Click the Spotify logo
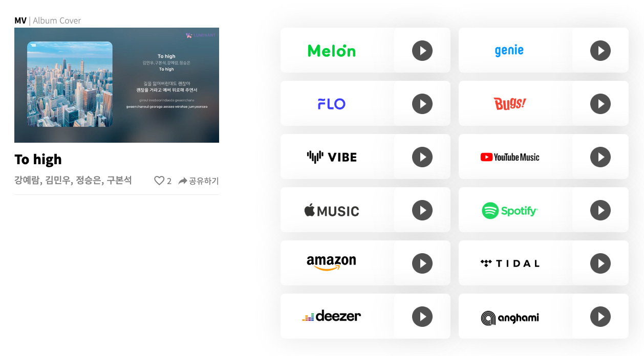Image resolution: width=644 pixels, height=356 pixels. pyautogui.click(x=509, y=210)
